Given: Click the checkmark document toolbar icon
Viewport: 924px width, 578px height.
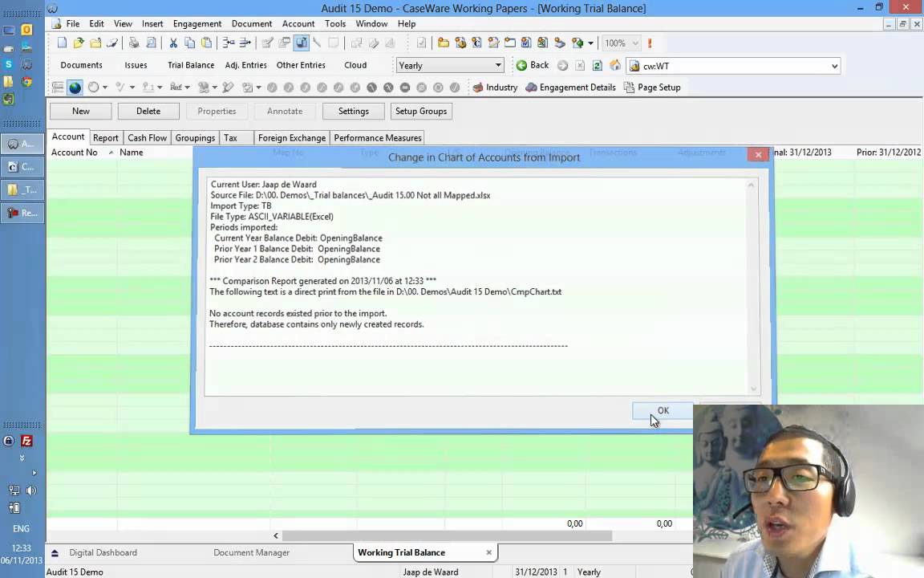Looking at the screenshot, I should [x=421, y=43].
